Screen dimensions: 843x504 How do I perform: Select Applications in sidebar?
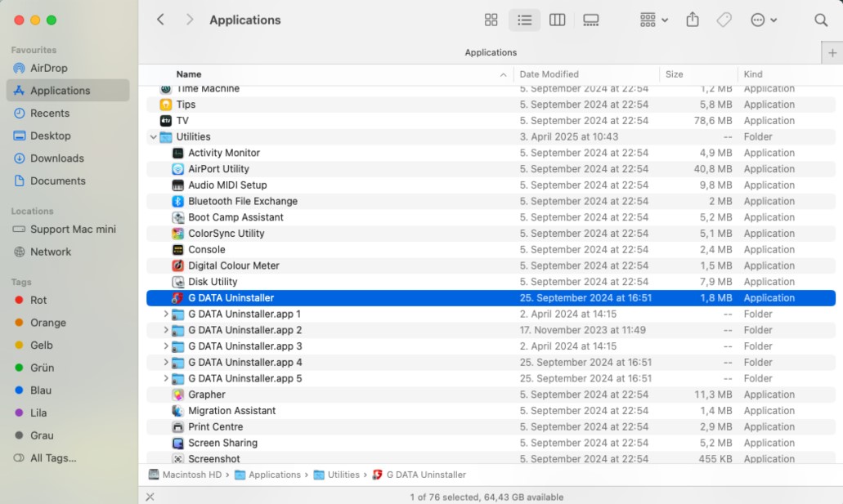[68, 91]
